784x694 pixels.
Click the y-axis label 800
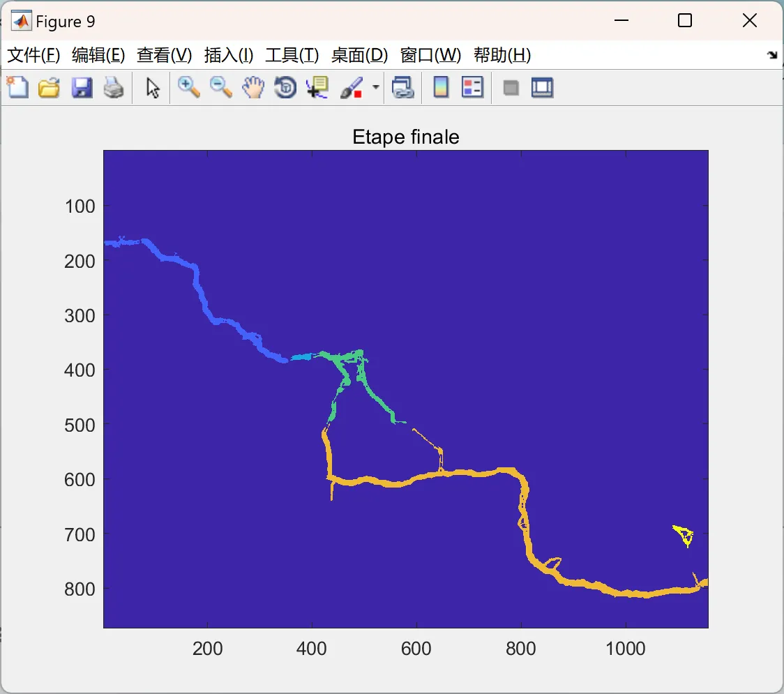[x=80, y=589]
